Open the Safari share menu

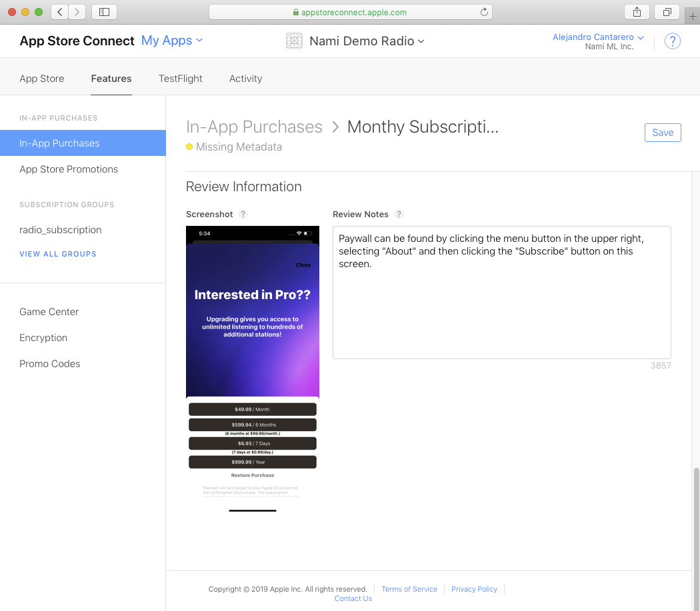click(637, 12)
